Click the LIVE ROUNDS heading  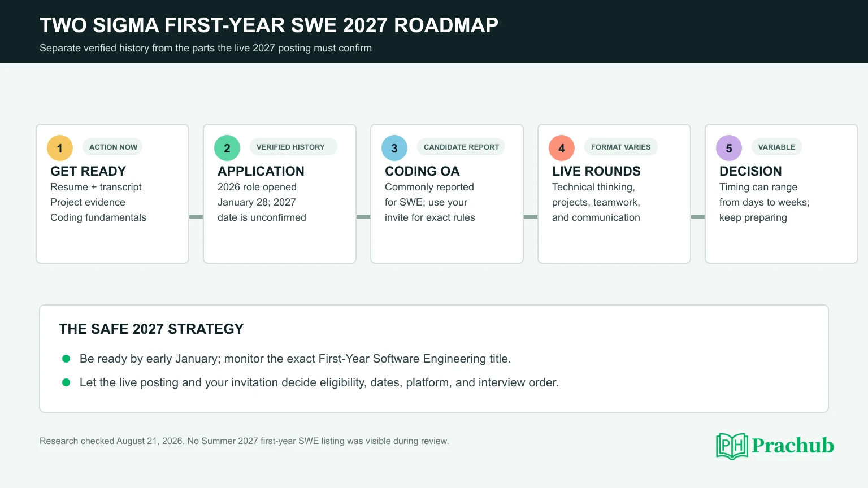(x=596, y=171)
